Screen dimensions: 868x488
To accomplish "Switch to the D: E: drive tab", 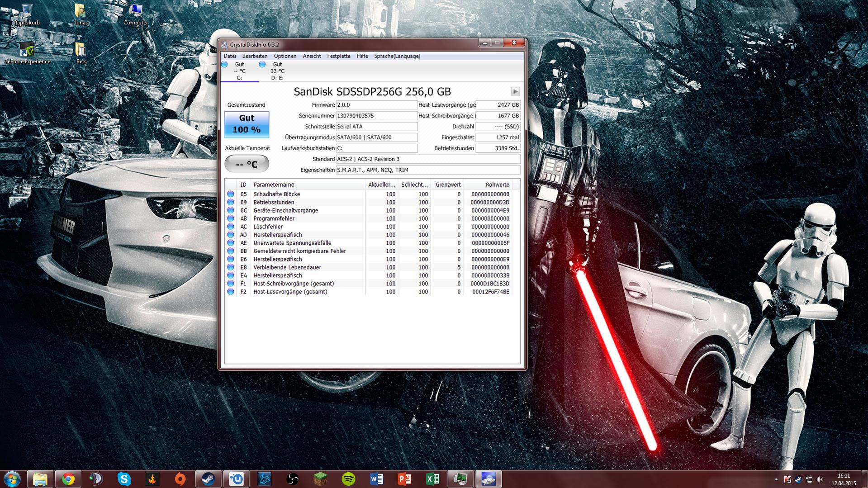I will (x=277, y=71).
